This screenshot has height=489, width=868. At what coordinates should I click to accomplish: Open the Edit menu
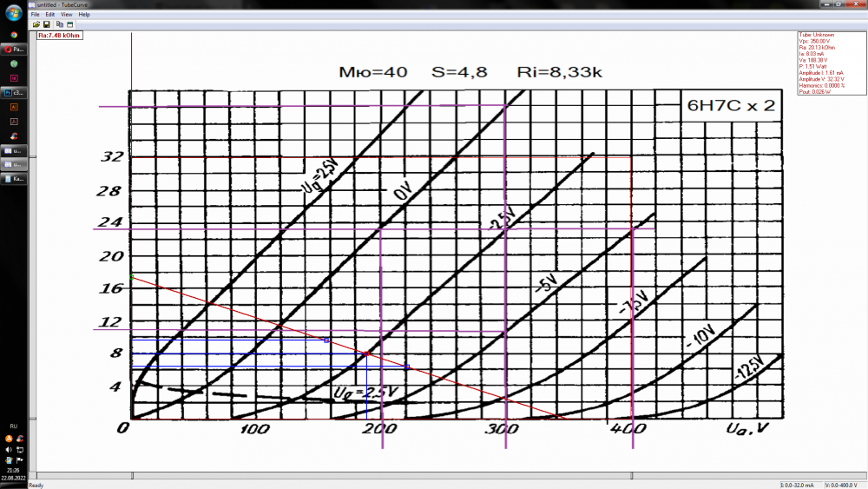[x=50, y=15]
